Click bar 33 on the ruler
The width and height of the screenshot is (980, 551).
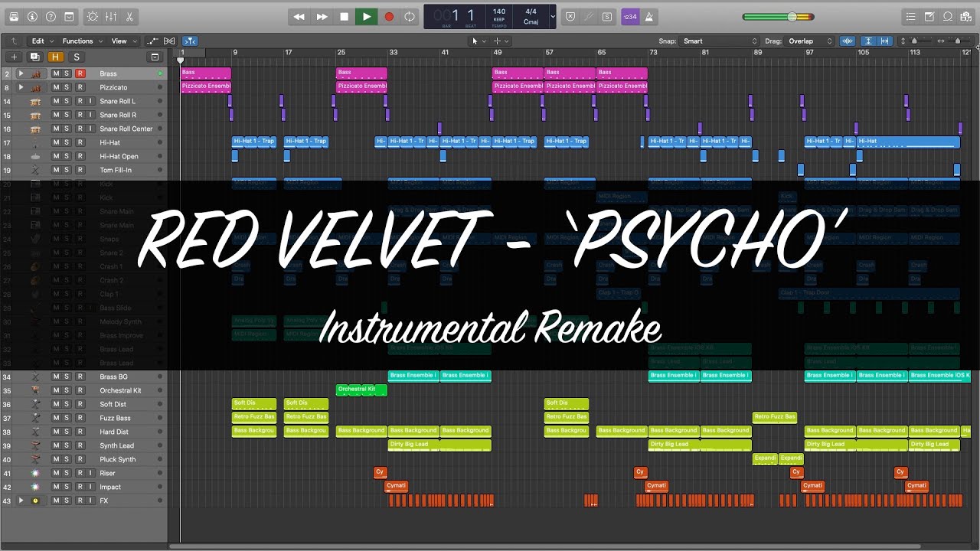click(393, 53)
